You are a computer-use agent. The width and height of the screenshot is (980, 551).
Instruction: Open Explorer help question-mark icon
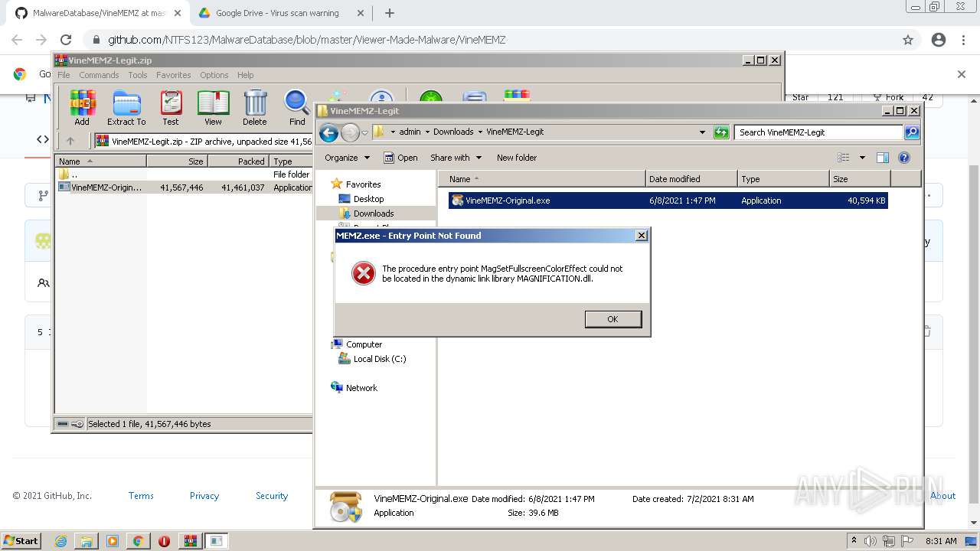pos(904,158)
